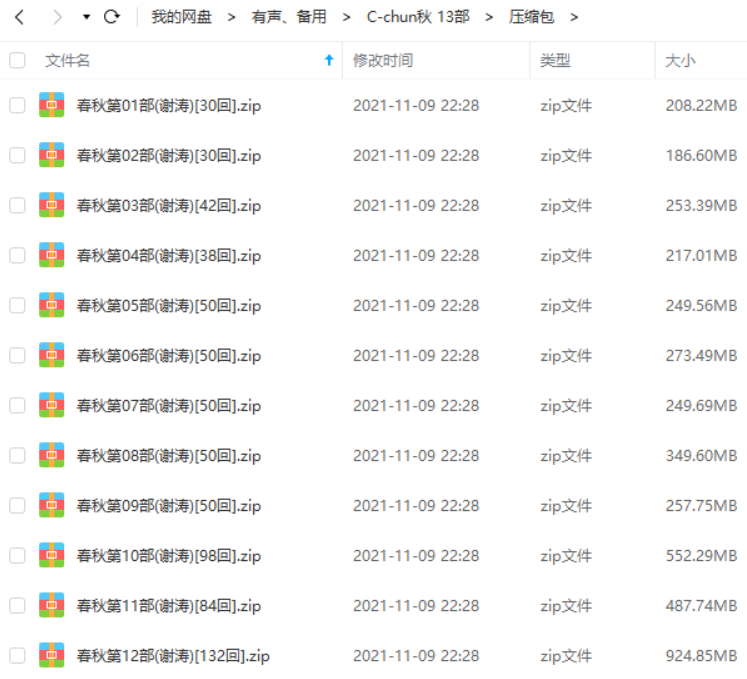Expand the chevron after 我的网盘 breadcrumb
747x679 pixels.
coord(232,18)
